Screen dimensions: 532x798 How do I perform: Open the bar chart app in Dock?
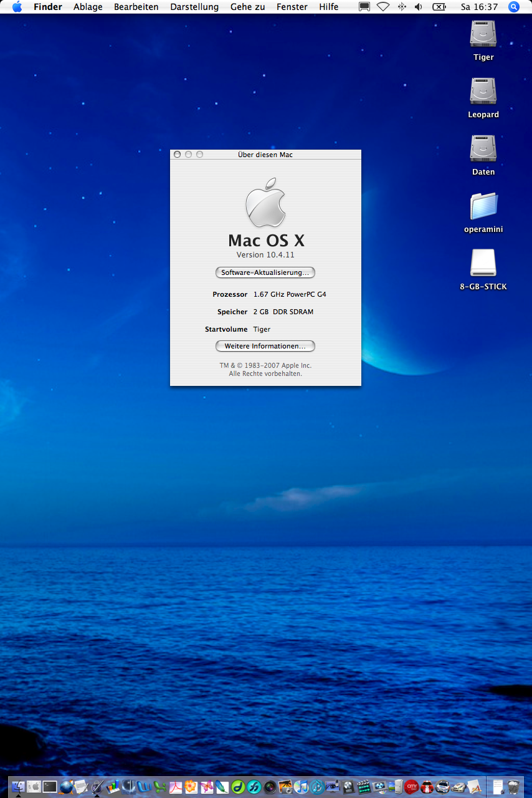pyautogui.click(x=113, y=786)
